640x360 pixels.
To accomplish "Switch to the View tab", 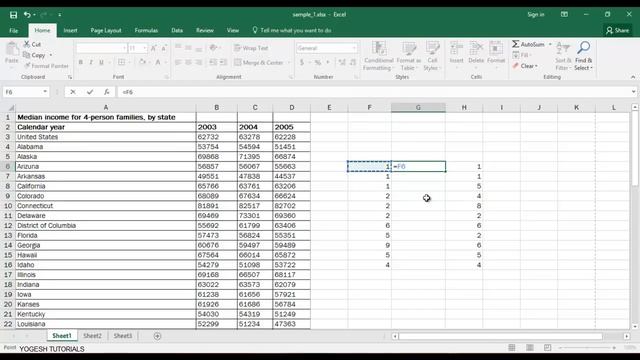I will 233,30.
